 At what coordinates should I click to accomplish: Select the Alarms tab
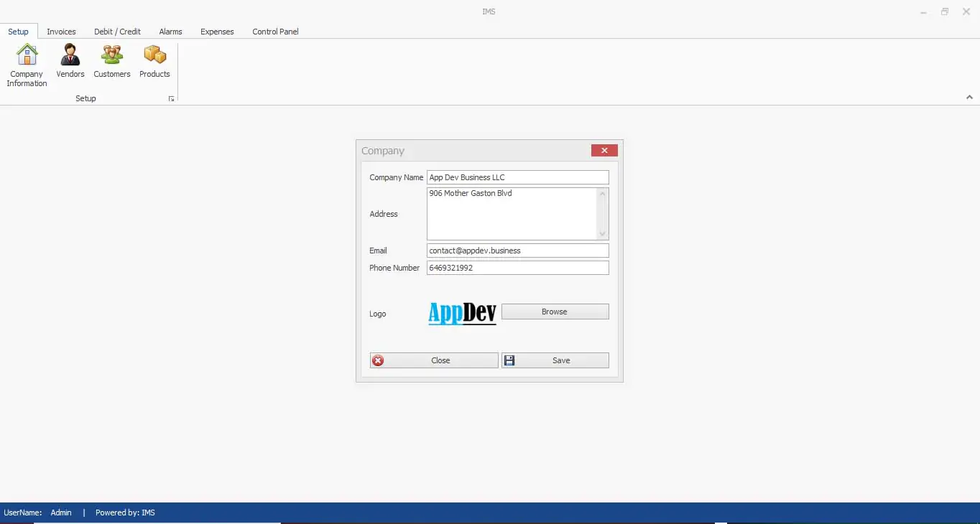click(170, 32)
